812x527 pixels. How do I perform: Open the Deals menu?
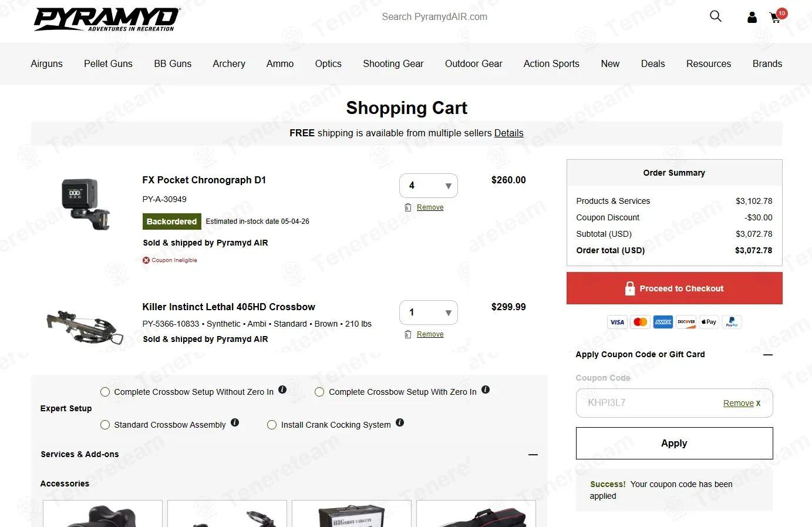(x=653, y=63)
